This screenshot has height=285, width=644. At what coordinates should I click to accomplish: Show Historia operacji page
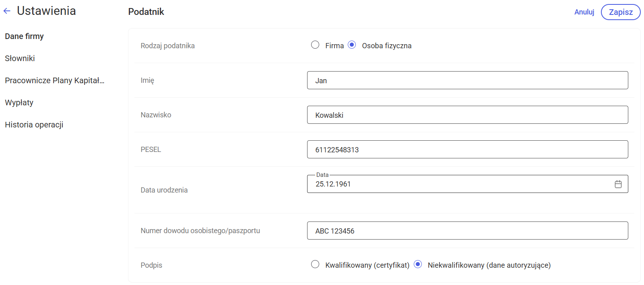(x=34, y=125)
